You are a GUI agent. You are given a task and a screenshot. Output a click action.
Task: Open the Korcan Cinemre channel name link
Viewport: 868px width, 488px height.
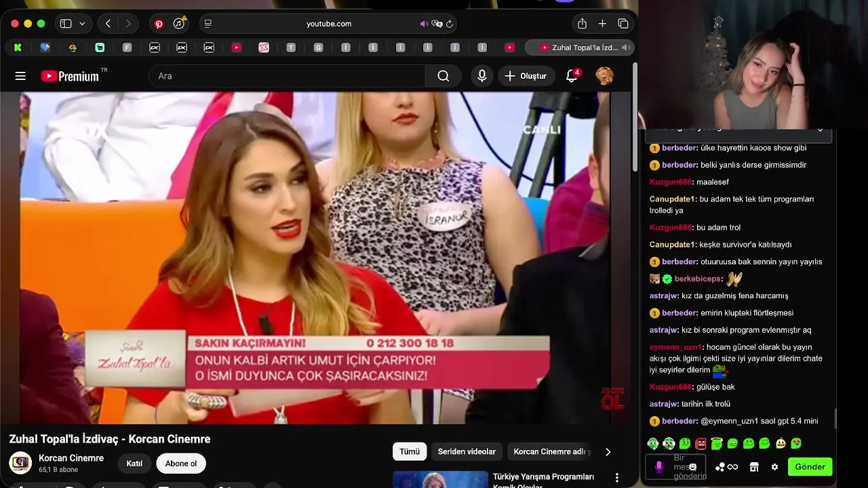[x=71, y=458]
